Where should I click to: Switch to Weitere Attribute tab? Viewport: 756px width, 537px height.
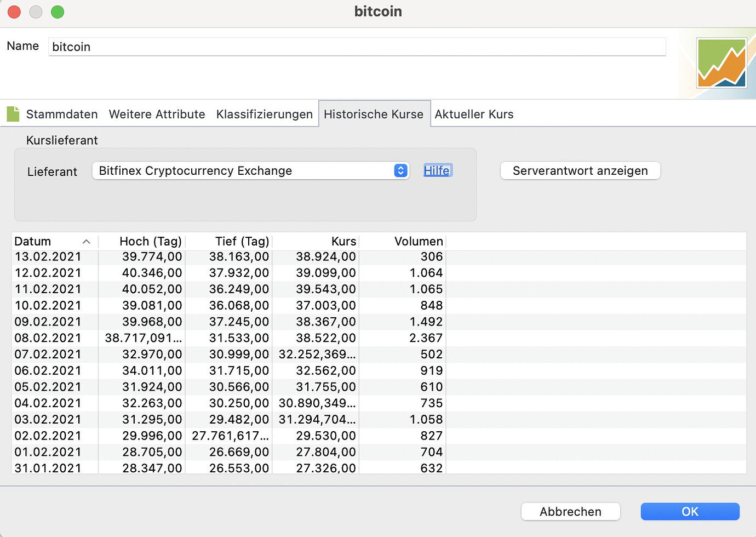click(x=157, y=114)
